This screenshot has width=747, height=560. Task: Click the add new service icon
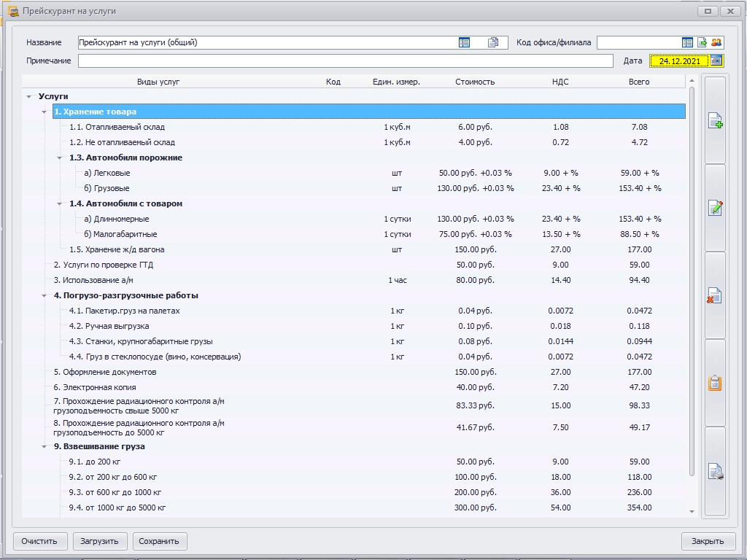715,120
